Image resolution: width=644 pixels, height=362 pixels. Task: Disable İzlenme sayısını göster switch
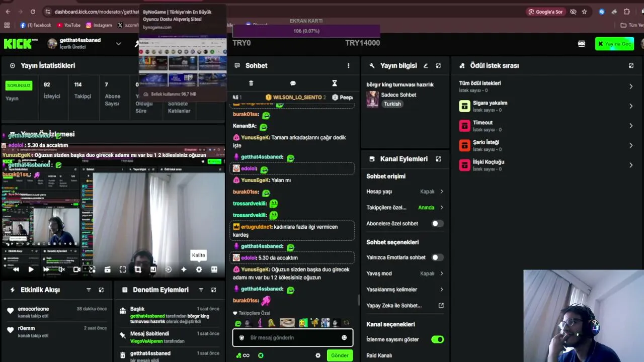click(x=438, y=339)
